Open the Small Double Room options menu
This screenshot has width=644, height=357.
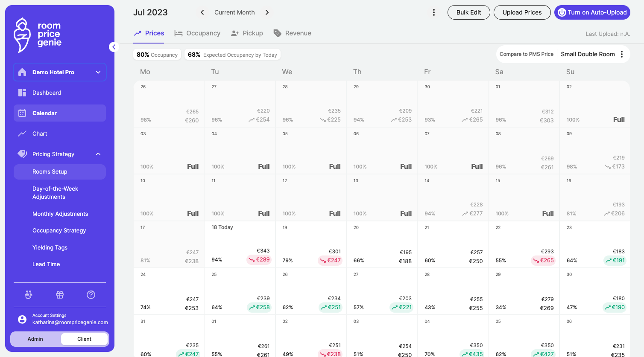622,54
